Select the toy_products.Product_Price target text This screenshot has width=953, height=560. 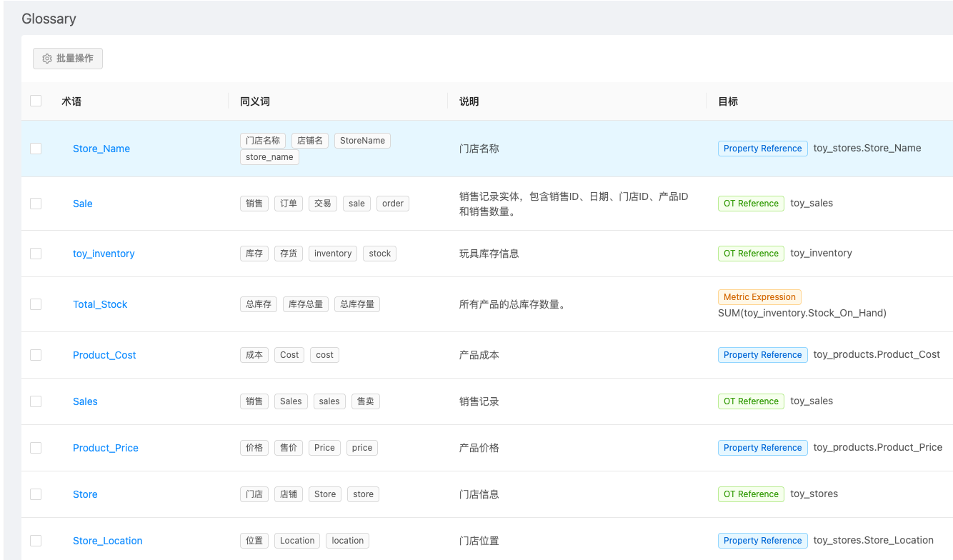[878, 448]
